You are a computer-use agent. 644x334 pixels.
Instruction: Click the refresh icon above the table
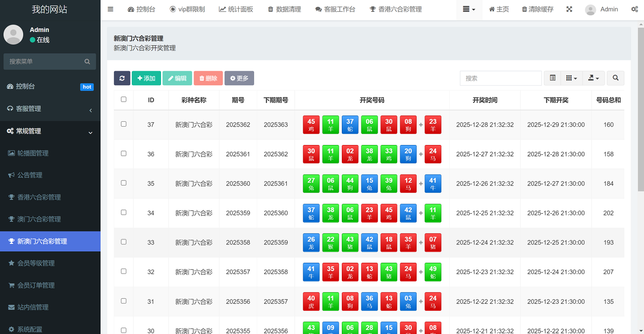122,78
